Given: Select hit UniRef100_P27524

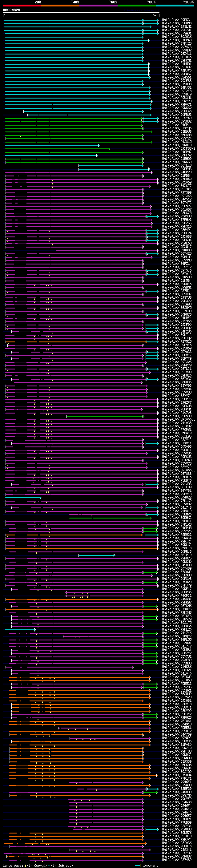Looking at the screenshot, I should pos(177,291).
